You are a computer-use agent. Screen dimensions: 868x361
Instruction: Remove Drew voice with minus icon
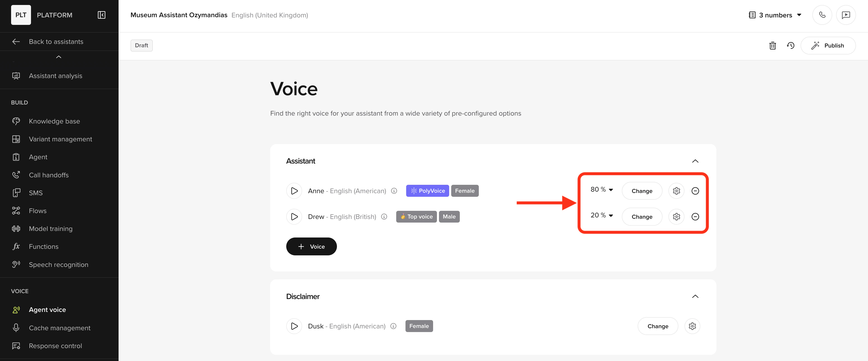point(695,216)
